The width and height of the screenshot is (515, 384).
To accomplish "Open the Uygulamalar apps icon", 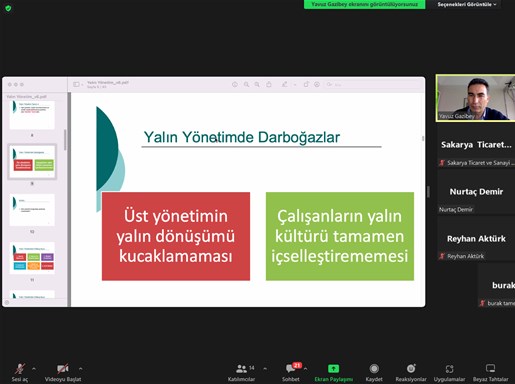I will coord(449,369).
